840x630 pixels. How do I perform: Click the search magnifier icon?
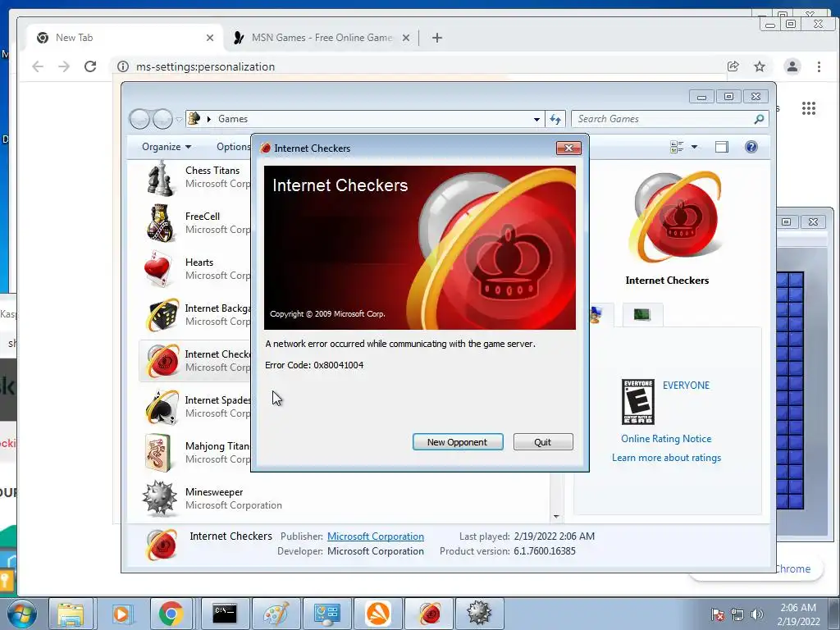pos(759,119)
